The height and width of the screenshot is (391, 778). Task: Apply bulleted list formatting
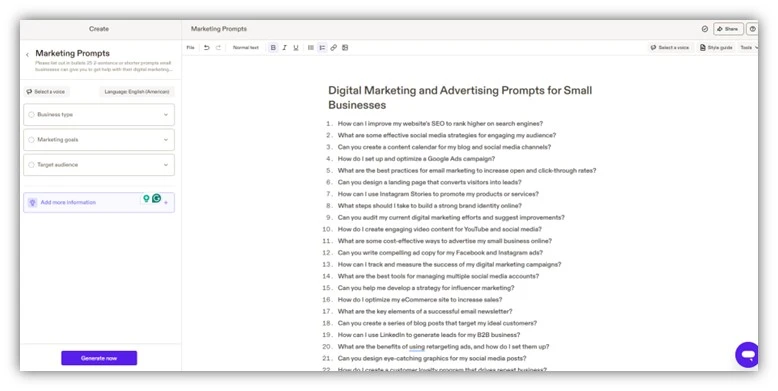click(x=311, y=48)
